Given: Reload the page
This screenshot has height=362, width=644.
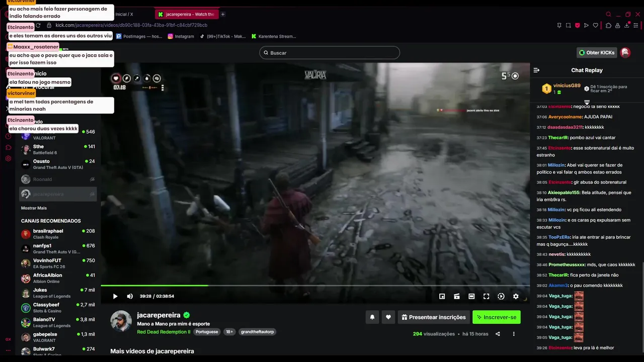Looking at the screenshot, I should [x=38, y=25].
